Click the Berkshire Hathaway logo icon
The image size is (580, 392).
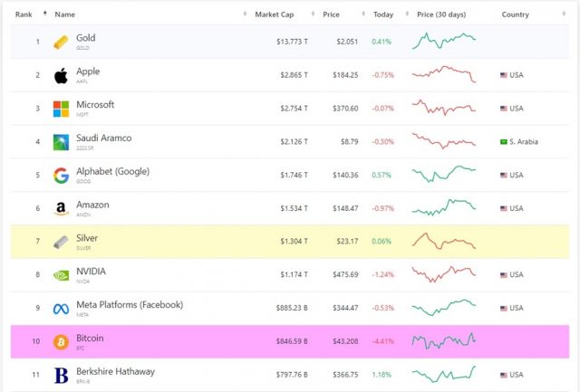coord(61,375)
